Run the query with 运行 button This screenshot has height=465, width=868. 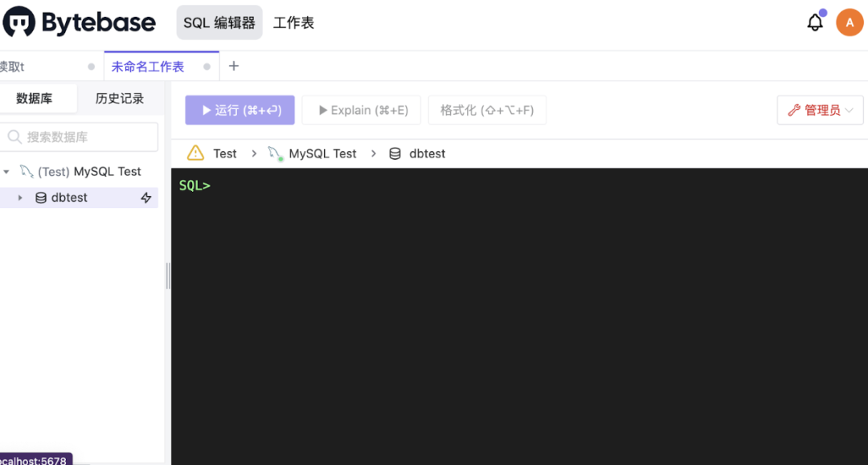click(240, 110)
